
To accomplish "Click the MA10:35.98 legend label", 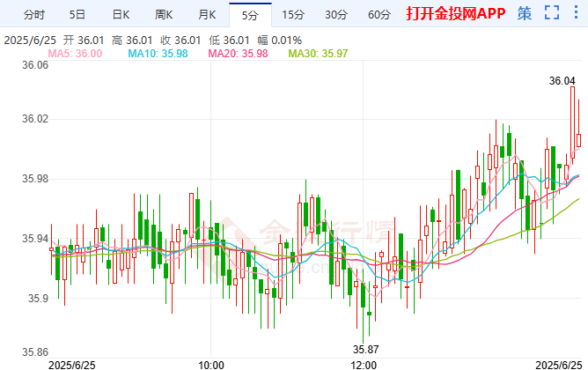I will click(x=158, y=54).
